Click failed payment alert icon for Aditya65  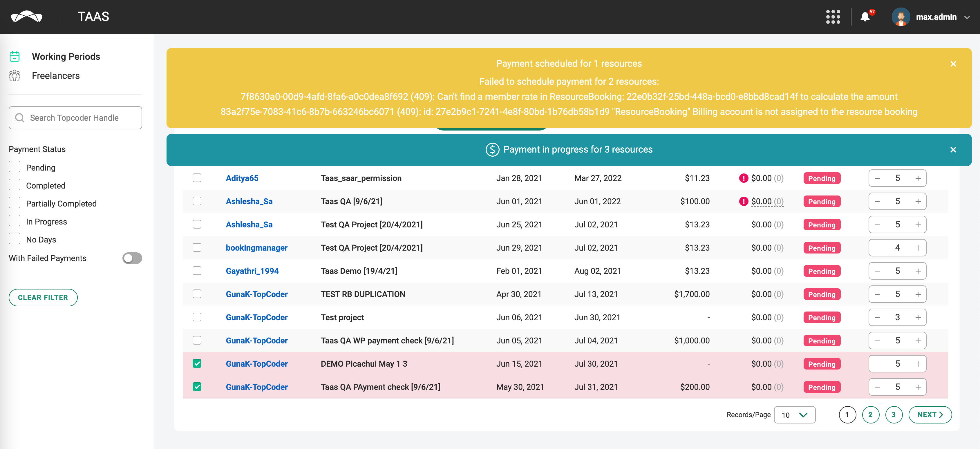(743, 178)
